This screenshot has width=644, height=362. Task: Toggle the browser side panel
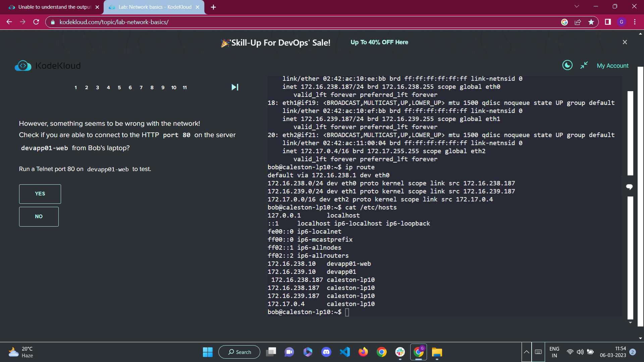pyautogui.click(x=607, y=22)
